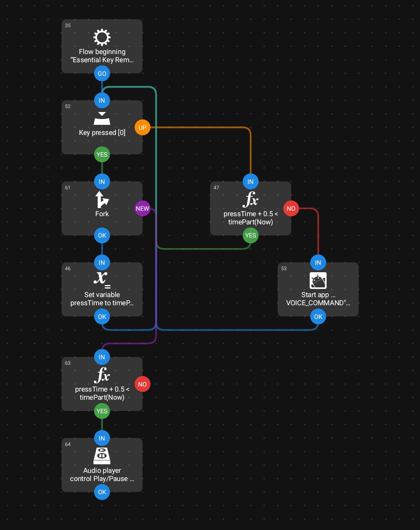
Task: Tap the GO connector on Flow beginning
Action: pyautogui.click(x=102, y=73)
